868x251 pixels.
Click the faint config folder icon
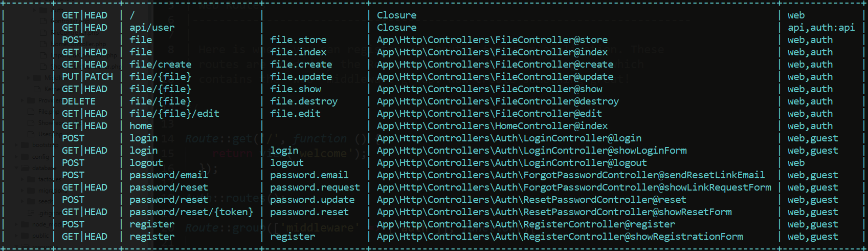25,157
